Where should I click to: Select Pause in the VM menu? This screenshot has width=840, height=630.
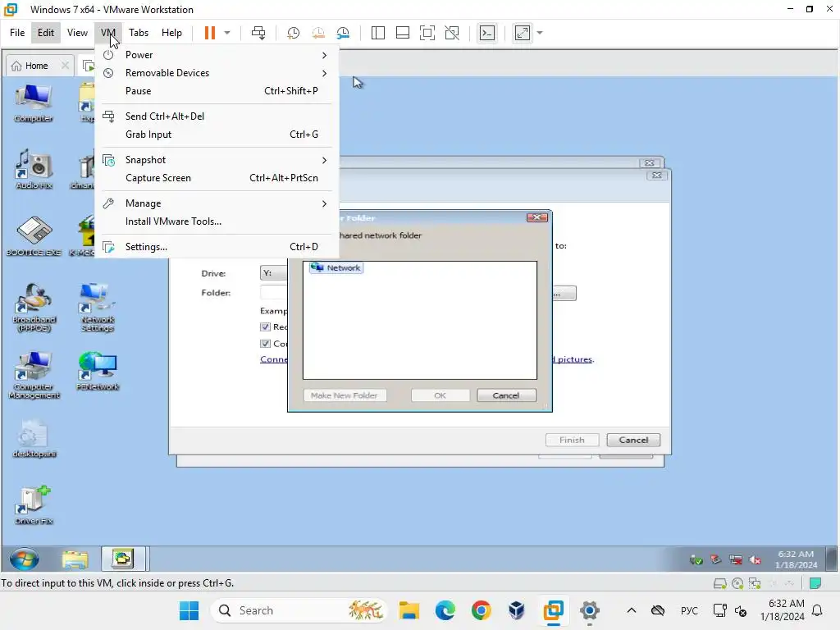pos(217,91)
